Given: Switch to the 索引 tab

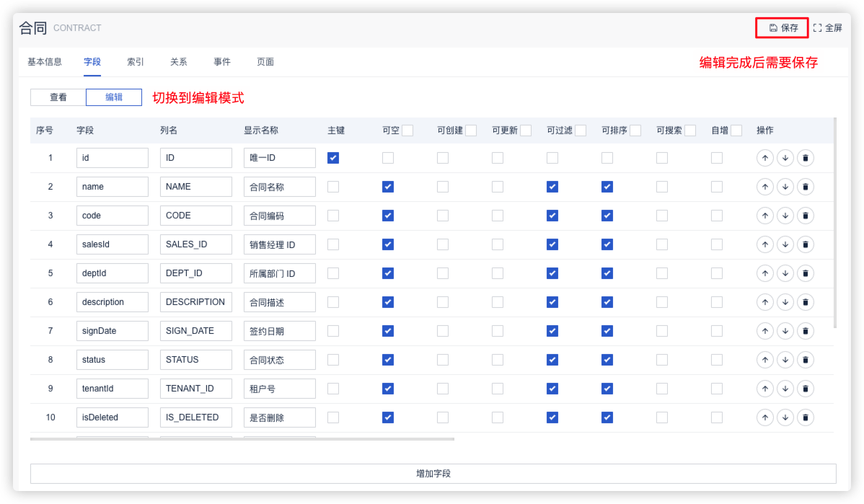Looking at the screenshot, I should (x=136, y=62).
